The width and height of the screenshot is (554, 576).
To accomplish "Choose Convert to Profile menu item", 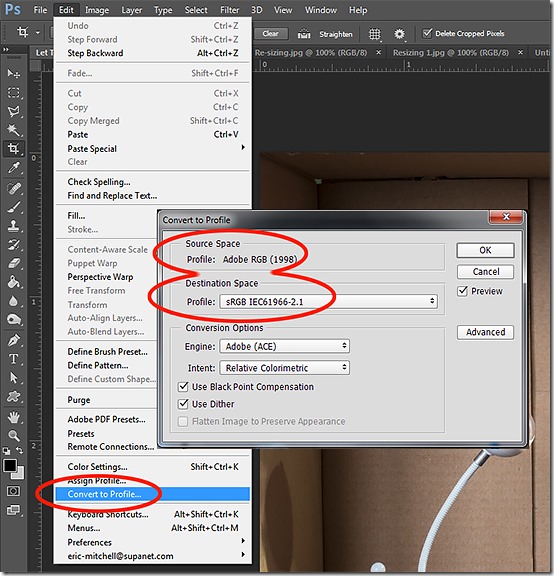I will click(152, 494).
